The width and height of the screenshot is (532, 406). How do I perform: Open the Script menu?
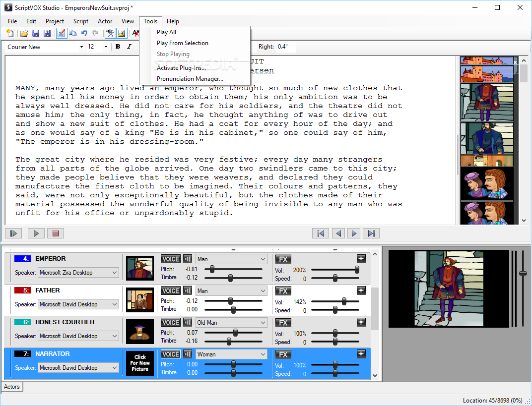[x=81, y=21]
